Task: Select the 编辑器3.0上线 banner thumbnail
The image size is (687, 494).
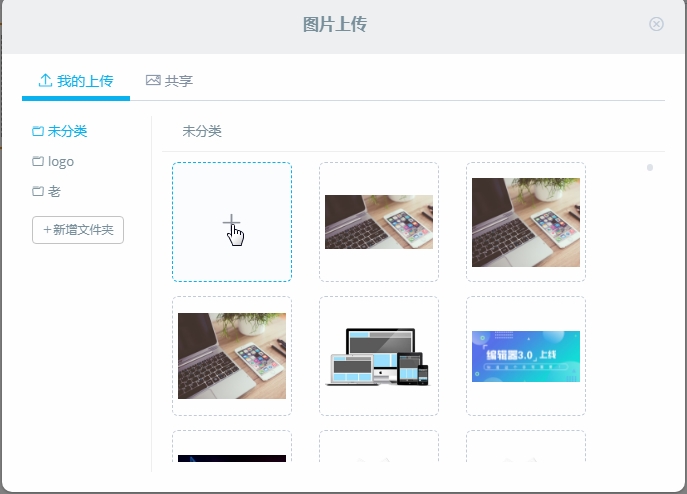Action: coord(526,356)
